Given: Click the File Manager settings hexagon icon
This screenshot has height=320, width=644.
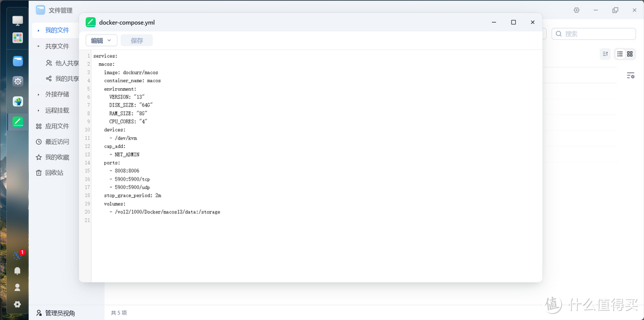Looking at the screenshot, I should (577, 10).
